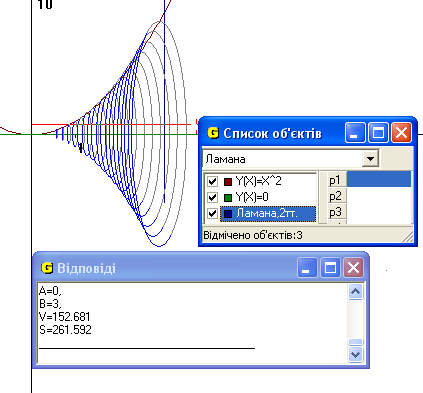Maximize the Відповіді window
Image resolution: width=423 pixels, height=393 pixels.
330,267
